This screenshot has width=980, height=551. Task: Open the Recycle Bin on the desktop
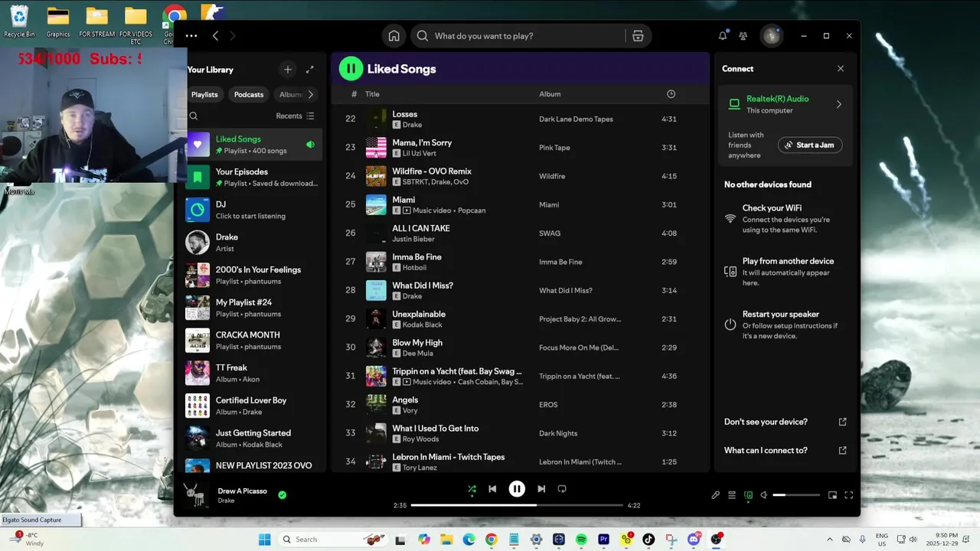coord(19,21)
